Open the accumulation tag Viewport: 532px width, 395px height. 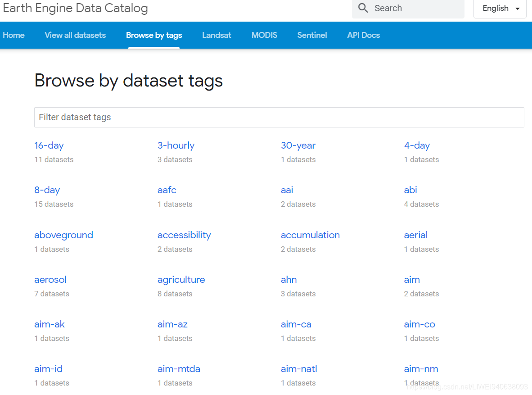310,235
